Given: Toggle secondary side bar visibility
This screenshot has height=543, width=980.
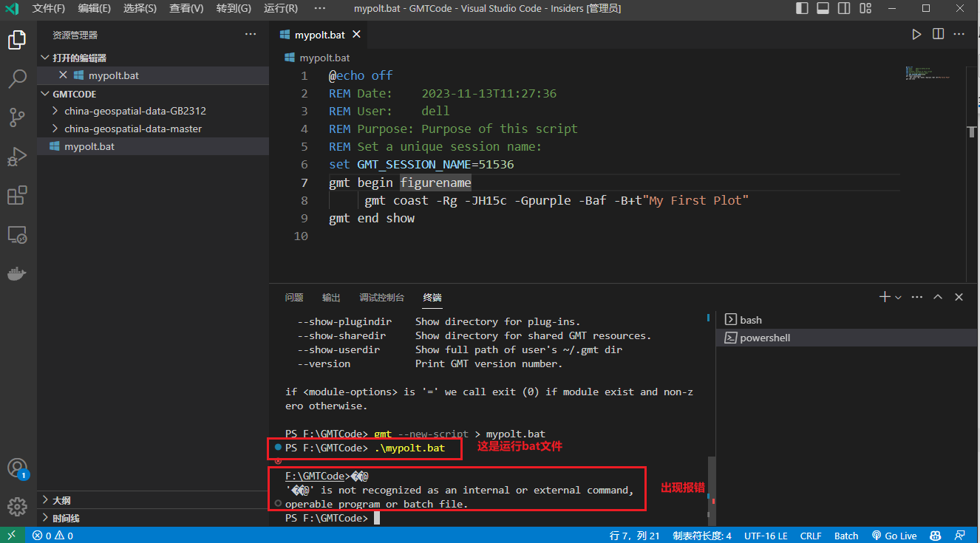Looking at the screenshot, I should click(843, 9).
